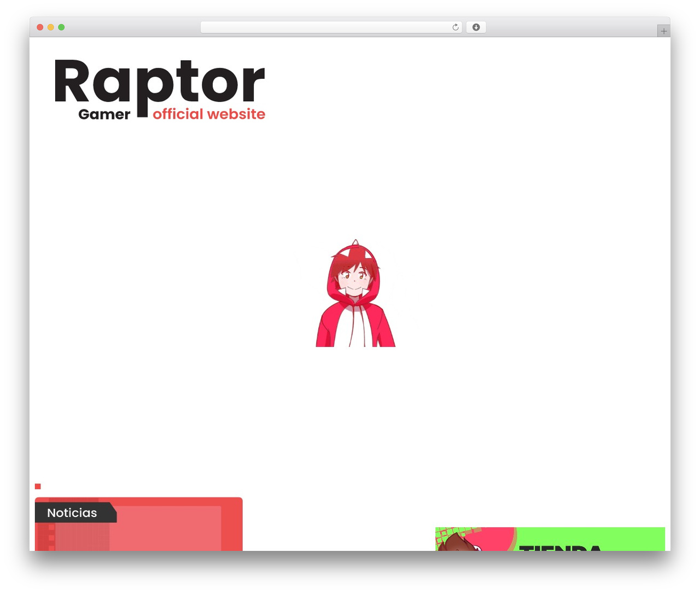
Task: Click the Raptor Gamer official website logo
Action: 160,89
